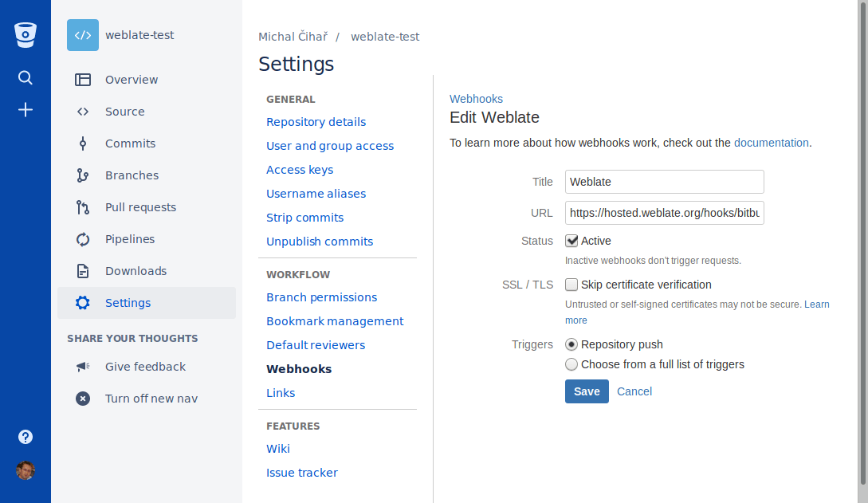The image size is (868, 503).
Task: Select the Branches sidebar icon
Action: tap(82, 175)
